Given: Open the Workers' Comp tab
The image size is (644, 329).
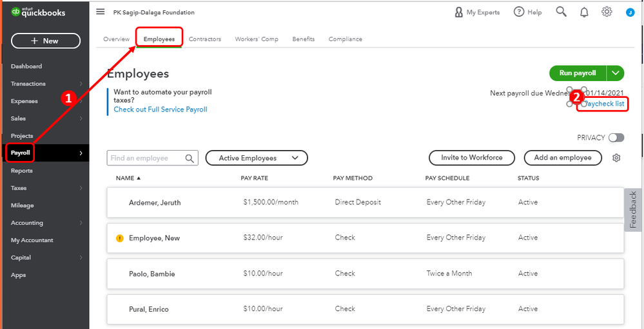Looking at the screenshot, I should [257, 39].
